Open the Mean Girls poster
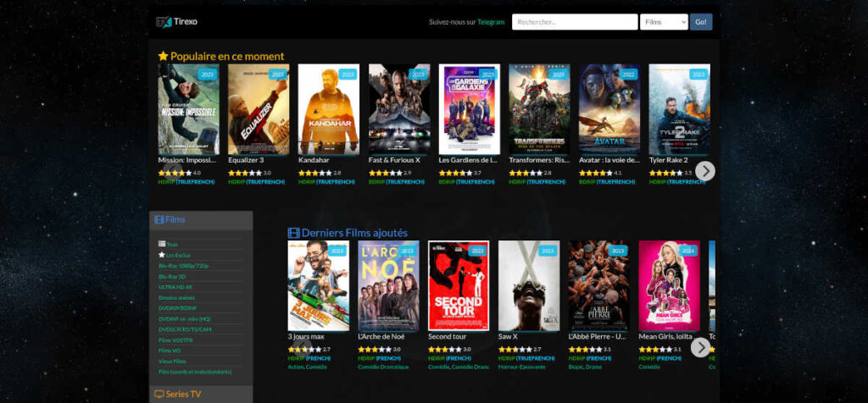868x403 pixels. point(670,286)
